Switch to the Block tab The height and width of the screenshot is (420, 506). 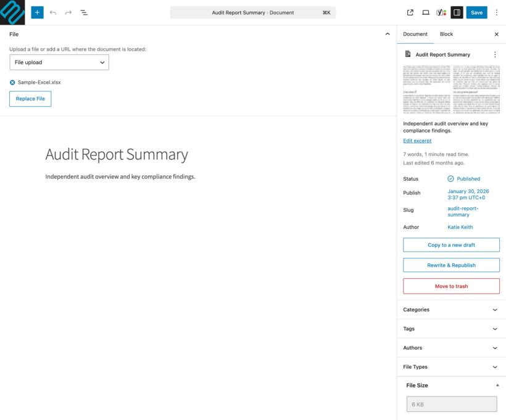(446, 34)
